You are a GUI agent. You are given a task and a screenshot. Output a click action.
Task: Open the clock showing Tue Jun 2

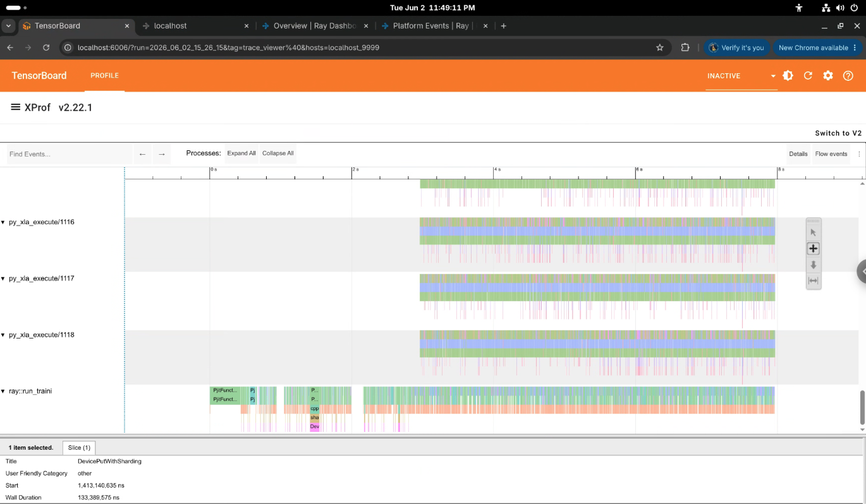(x=432, y=8)
